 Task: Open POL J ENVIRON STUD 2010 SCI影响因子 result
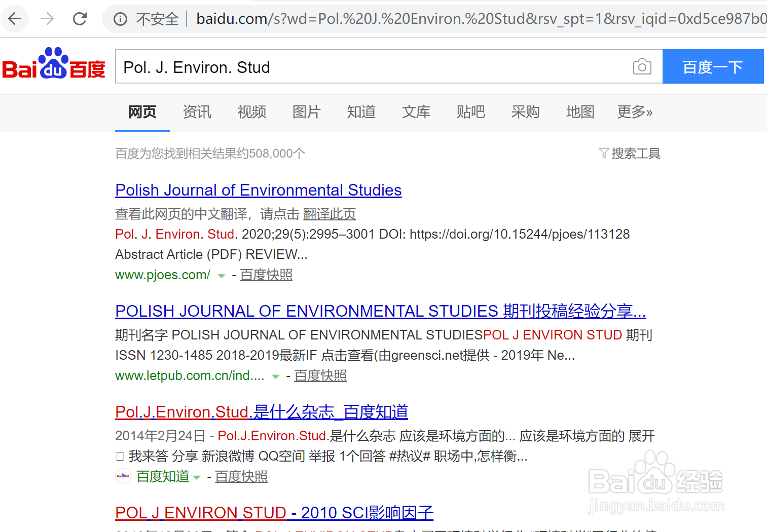pos(274,513)
